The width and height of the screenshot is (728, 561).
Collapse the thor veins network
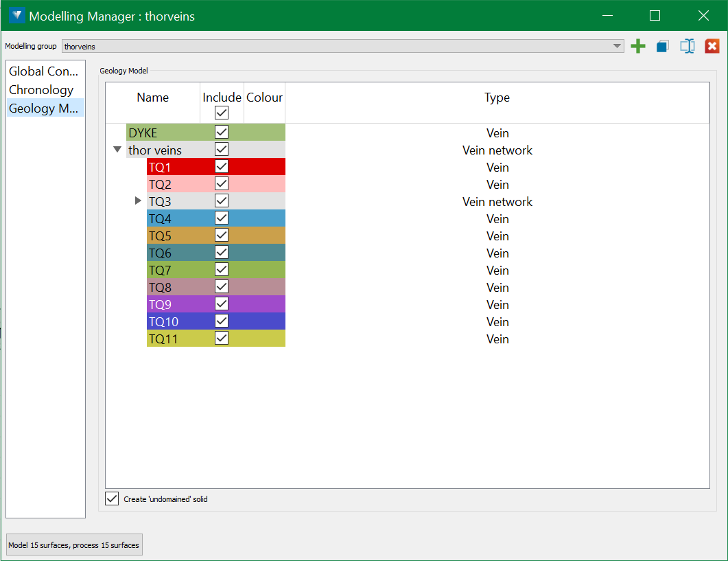click(117, 150)
